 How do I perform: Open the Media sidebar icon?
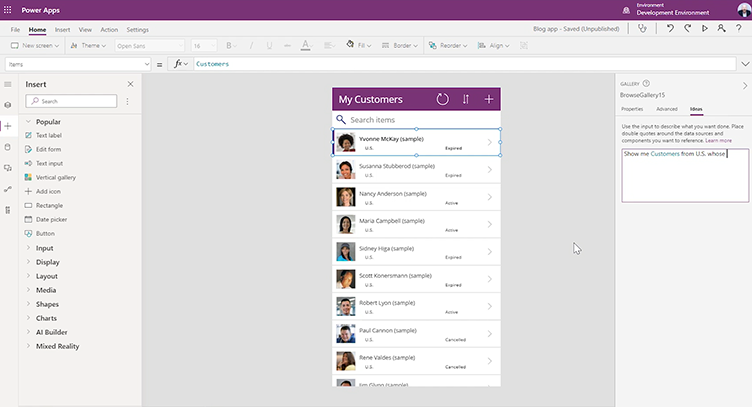click(8, 168)
